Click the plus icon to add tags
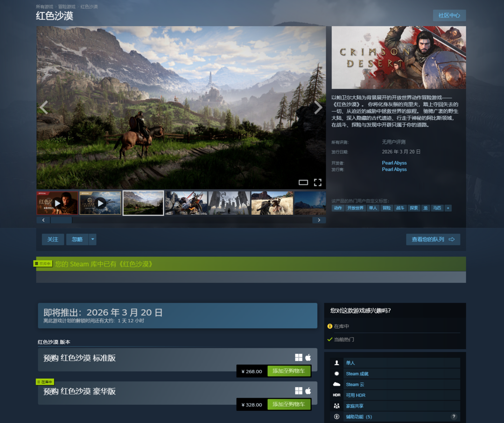Image resolution: width=504 pixels, height=423 pixels. [x=448, y=208]
